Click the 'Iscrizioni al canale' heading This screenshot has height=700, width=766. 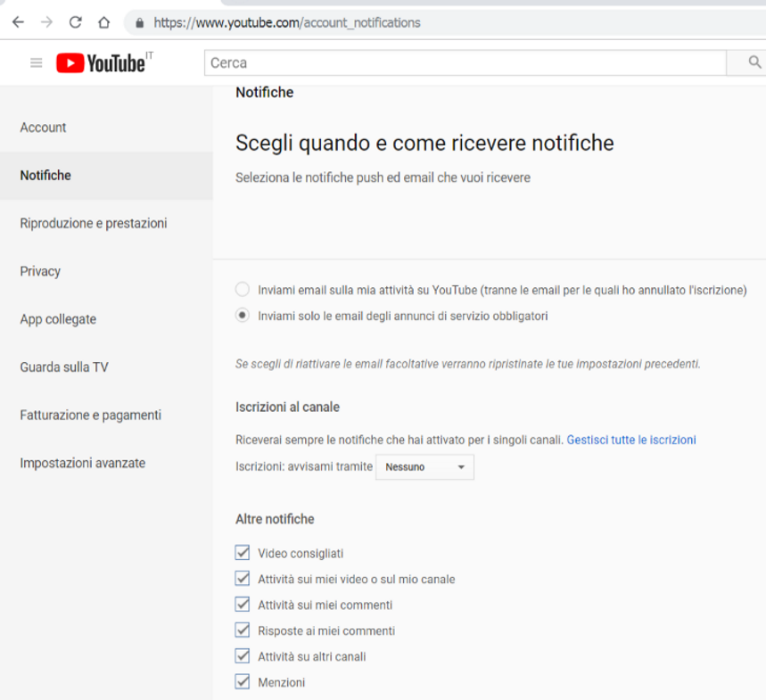(287, 407)
